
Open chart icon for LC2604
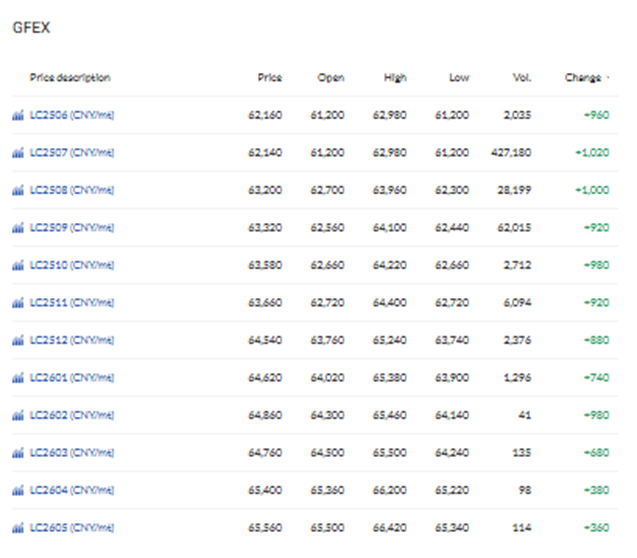click(x=18, y=490)
